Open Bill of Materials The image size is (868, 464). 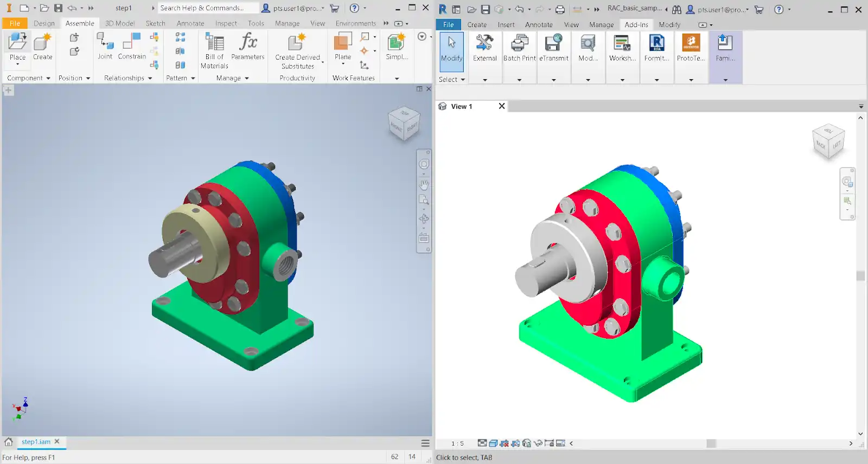pos(214,50)
